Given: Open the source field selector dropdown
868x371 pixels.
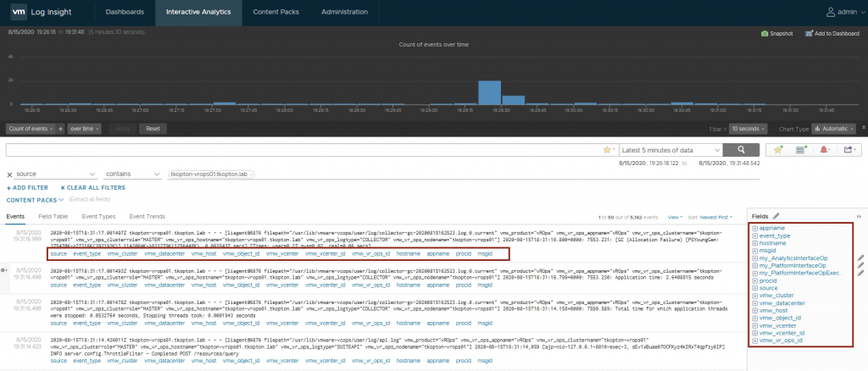Looking at the screenshot, I should pos(55,174).
